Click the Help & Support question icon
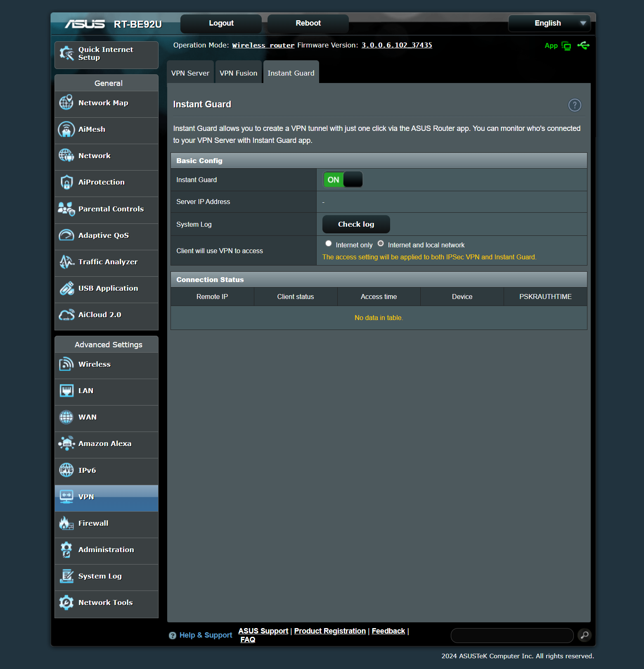The image size is (644, 669). (x=173, y=636)
